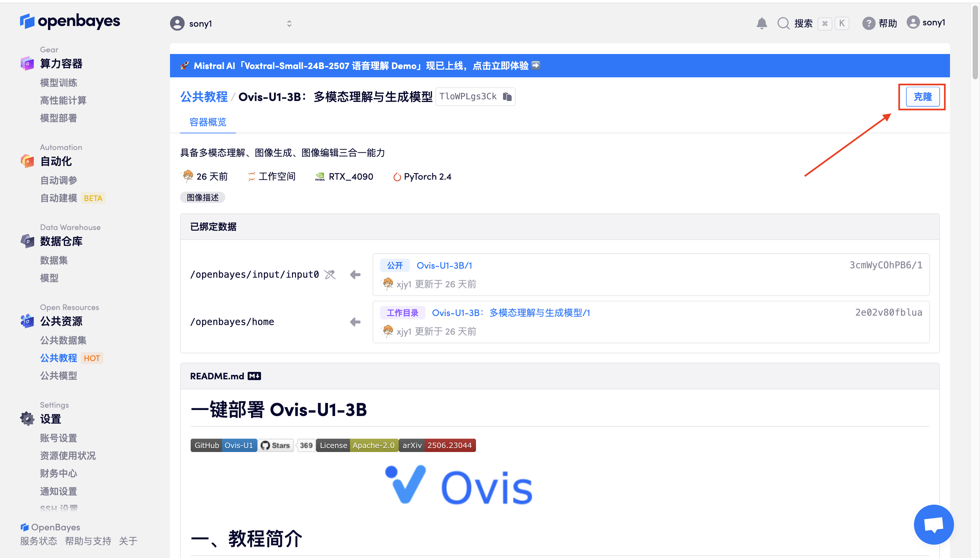Open 资源使用状况 in the sidebar
Screen dimensions: 980x558
68,456
